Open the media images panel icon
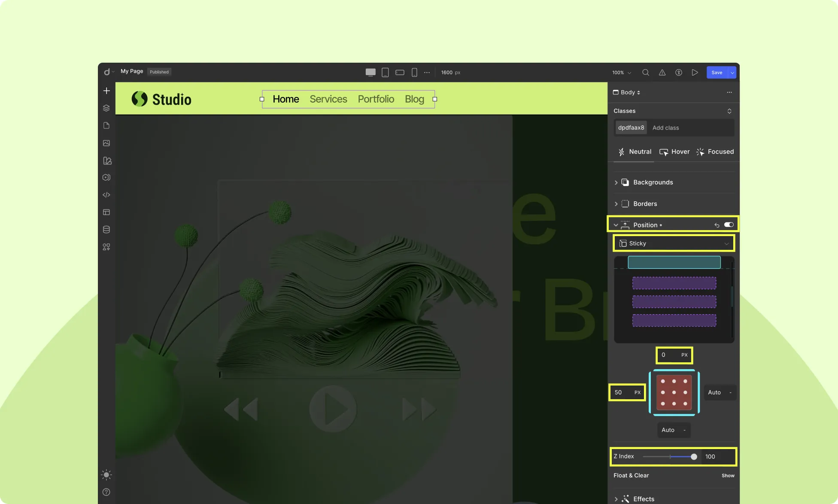The height and width of the screenshot is (504, 838). click(x=106, y=143)
